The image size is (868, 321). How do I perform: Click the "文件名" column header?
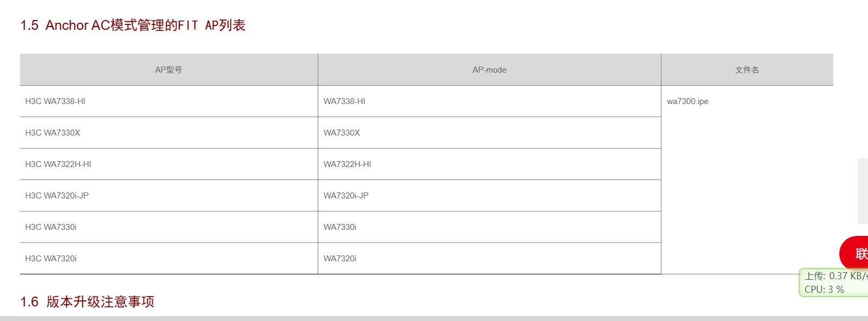pos(747,70)
